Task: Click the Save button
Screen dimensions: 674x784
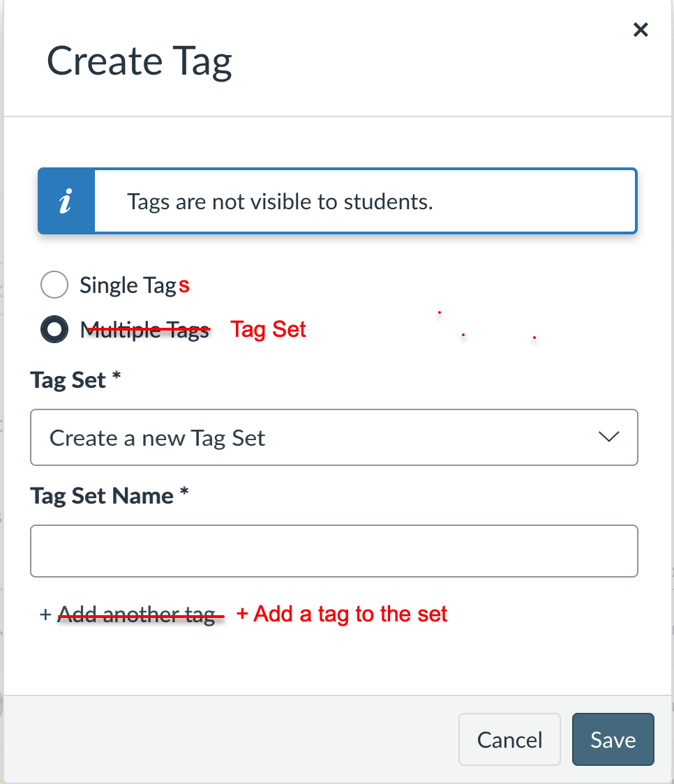Action: 613,739
